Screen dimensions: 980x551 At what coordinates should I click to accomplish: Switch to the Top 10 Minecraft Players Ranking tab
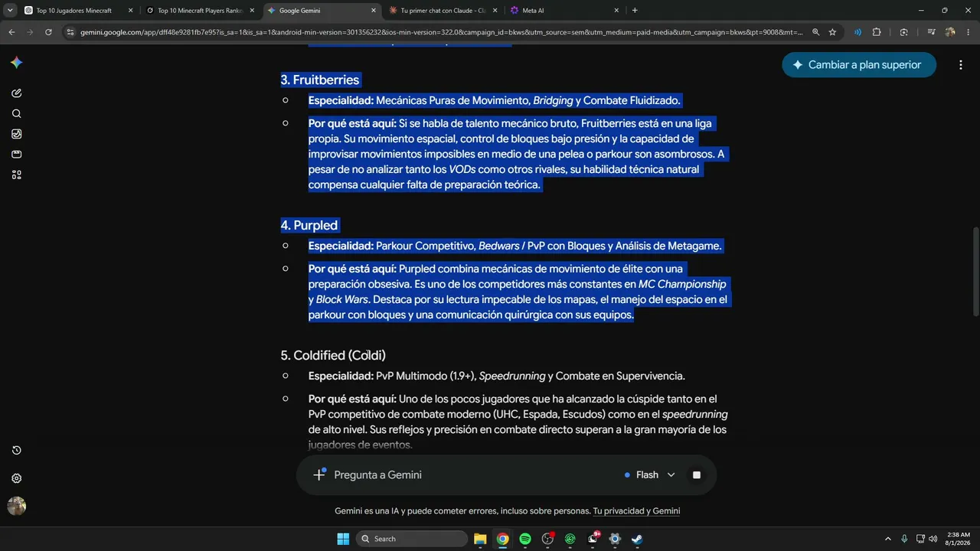(200, 11)
